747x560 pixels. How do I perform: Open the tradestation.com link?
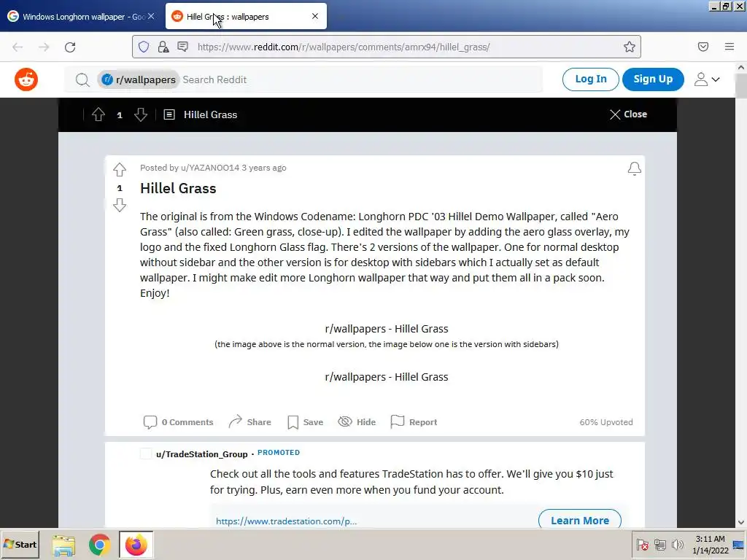click(286, 521)
